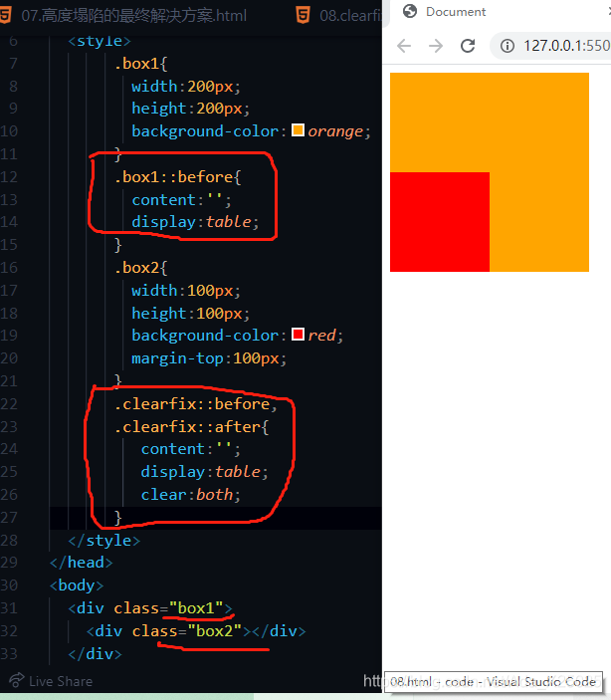Go back in the browser
Screen dimensions: 611x700
(x=404, y=46)
